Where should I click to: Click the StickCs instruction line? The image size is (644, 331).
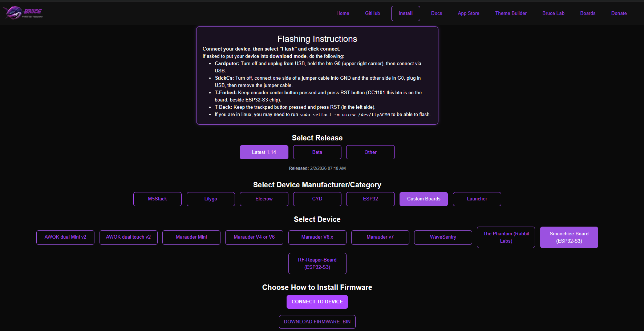tap(318, 81)
